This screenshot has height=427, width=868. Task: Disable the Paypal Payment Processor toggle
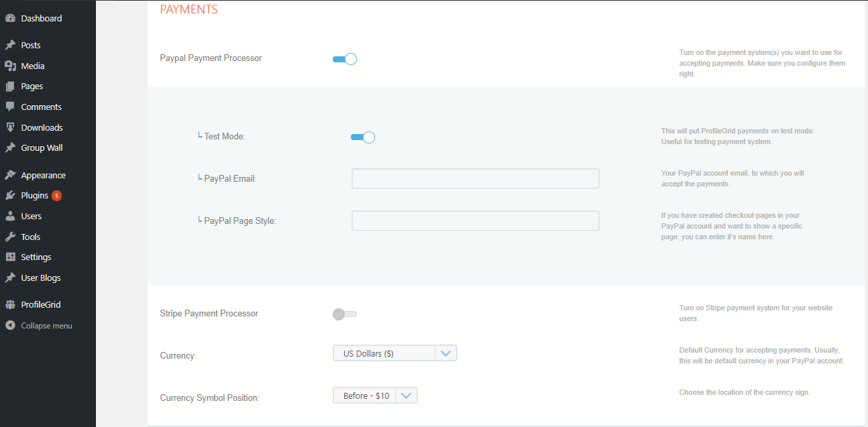click(345, 59)
